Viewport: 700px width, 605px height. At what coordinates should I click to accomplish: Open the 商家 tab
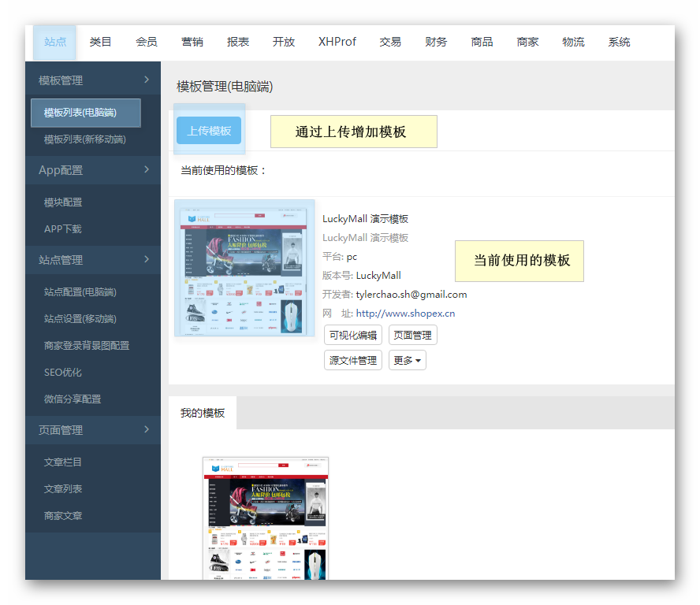(x=527, y=43)
